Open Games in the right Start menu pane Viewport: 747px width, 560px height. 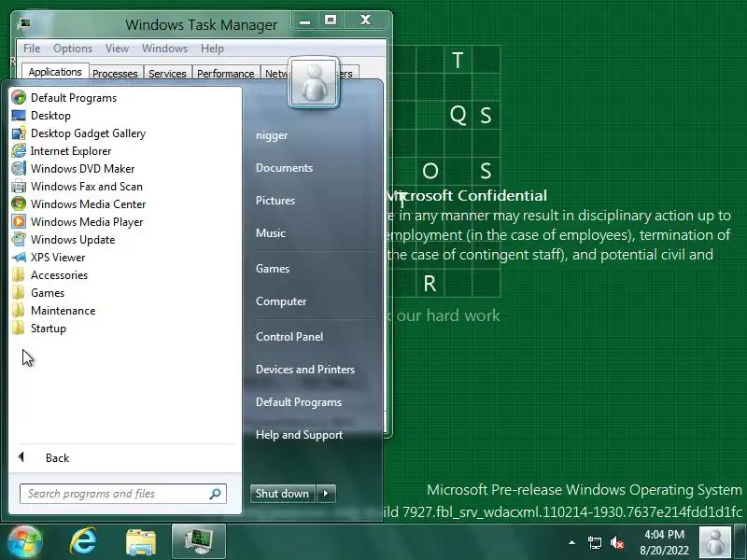pyautogui.click(x=273, y=269)
